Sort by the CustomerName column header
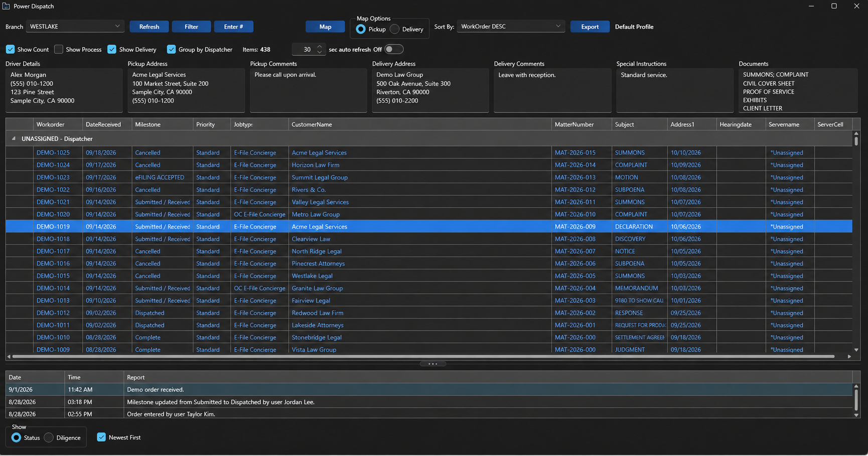This screenshot has height=456, width=868. [420, 124]
